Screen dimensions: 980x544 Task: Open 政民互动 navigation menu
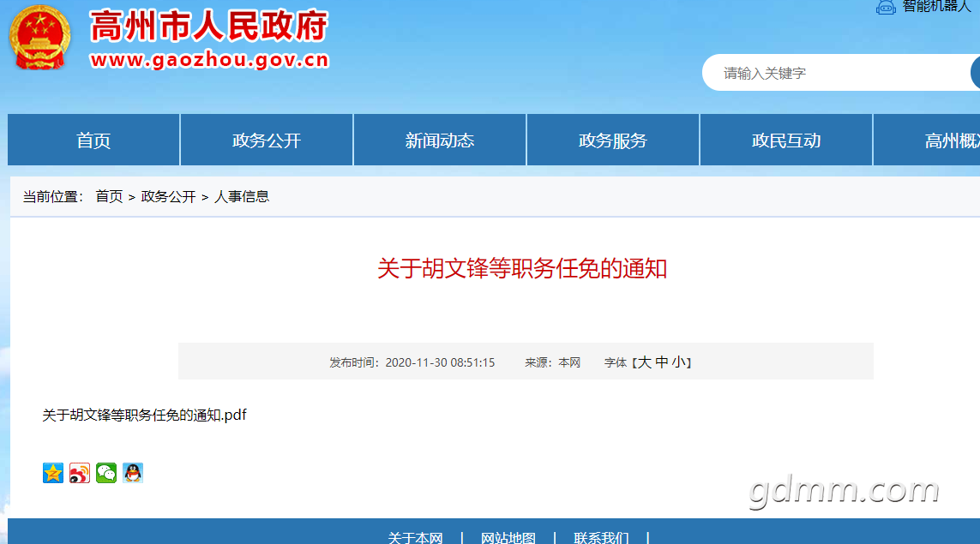click(786, 140)
